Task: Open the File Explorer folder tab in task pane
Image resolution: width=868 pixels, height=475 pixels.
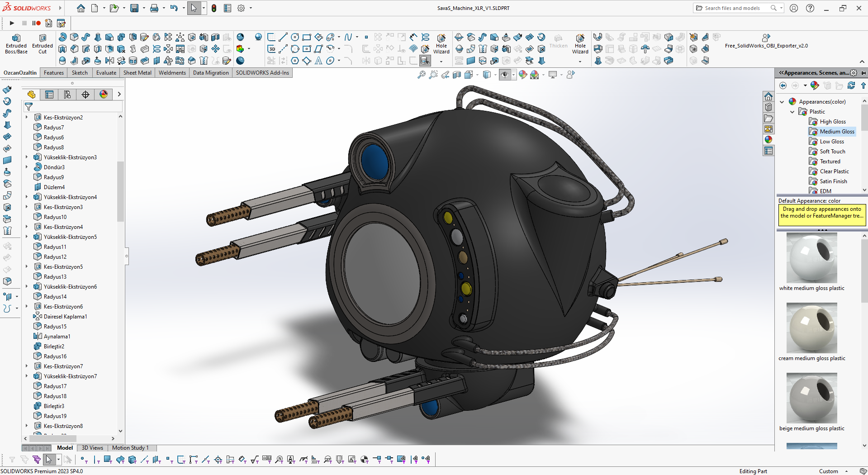Action: click(768, 118)
